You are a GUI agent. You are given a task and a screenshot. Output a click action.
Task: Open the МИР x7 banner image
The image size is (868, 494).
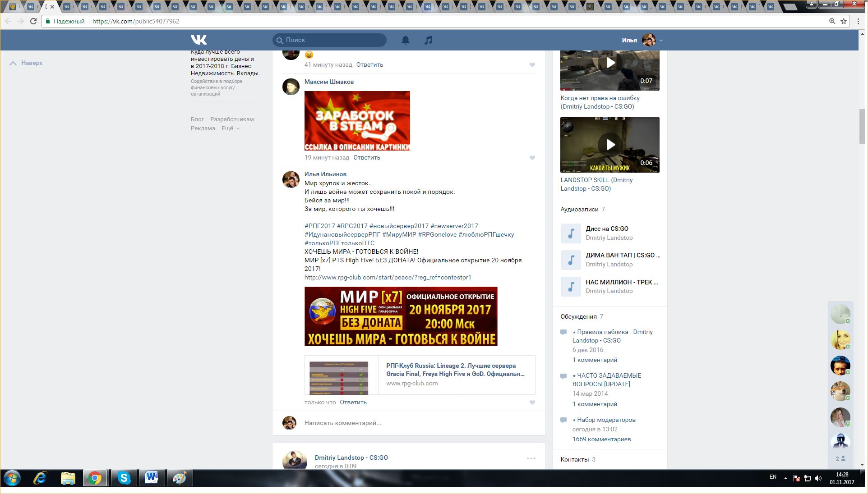pyautogui.click(x=401, y=316)
